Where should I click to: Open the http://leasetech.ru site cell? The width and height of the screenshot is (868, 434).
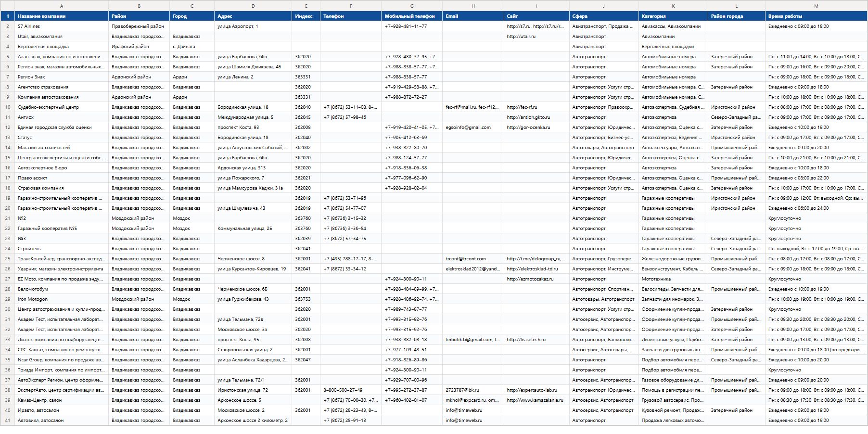[x=536, y=340]
